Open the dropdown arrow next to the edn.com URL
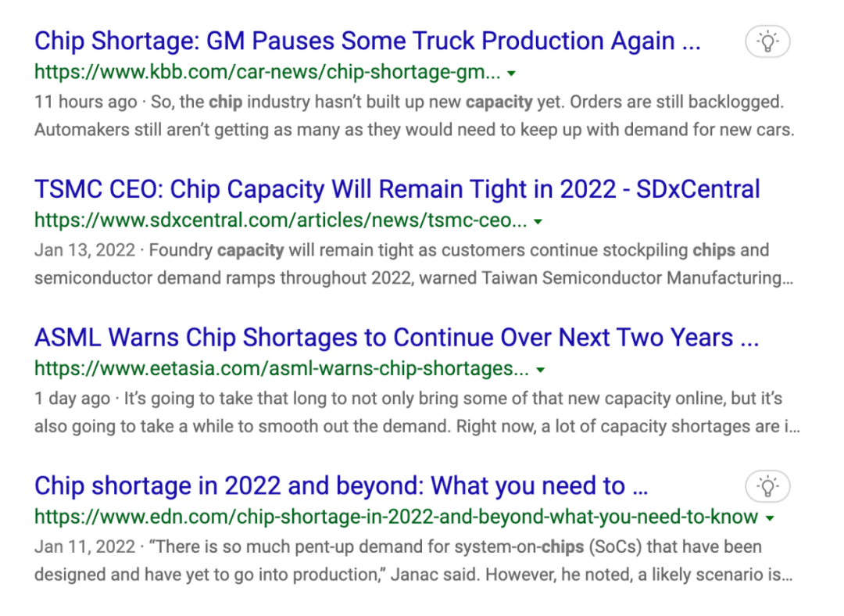The width and height of the screenshot is (844, 616). coord(770,518)
